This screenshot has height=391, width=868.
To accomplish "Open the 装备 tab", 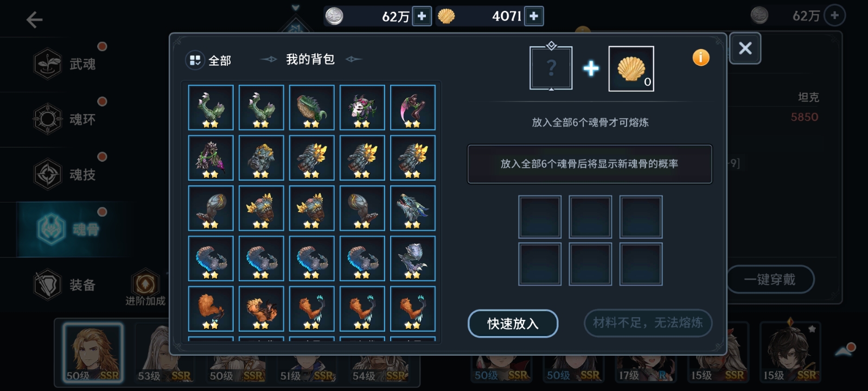I will point(65,285).
